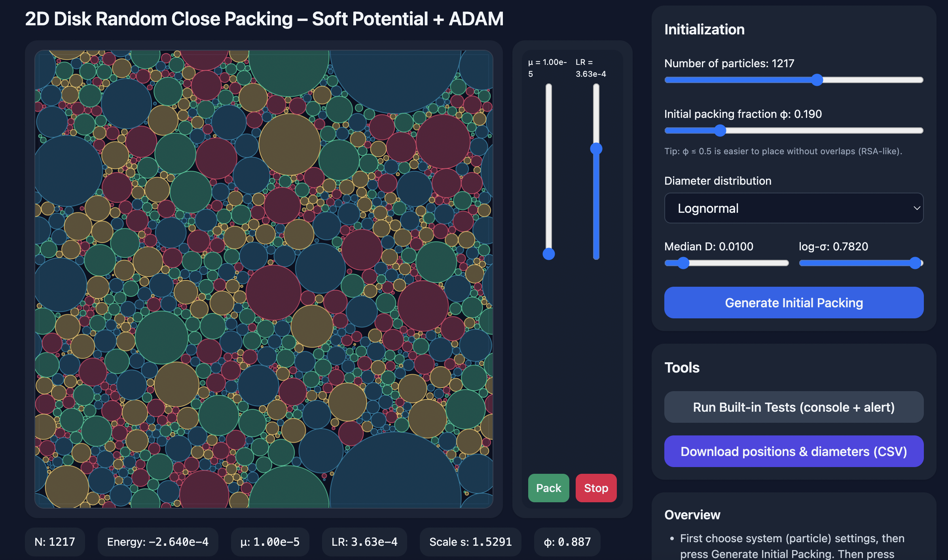This screenshot has height=560, width=948.
Task: Click Generate Initial Packing button
Action: pos(794,303)
